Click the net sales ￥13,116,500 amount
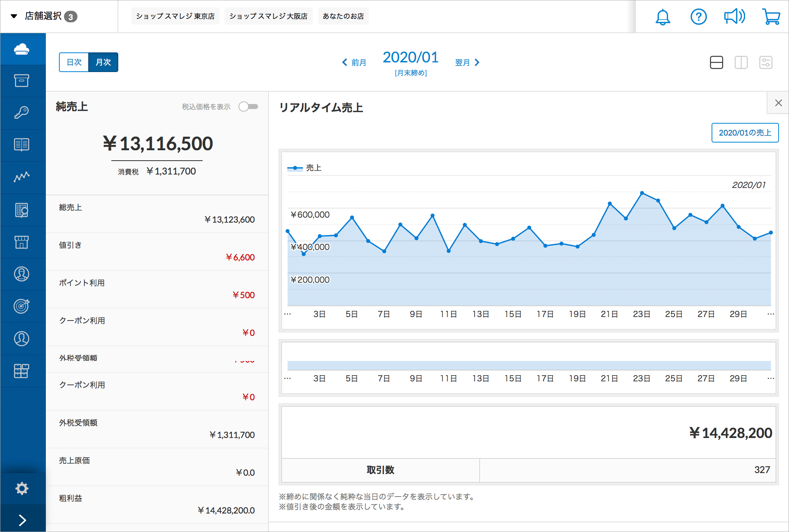This screenshot has height=532, width=789. 158,144
